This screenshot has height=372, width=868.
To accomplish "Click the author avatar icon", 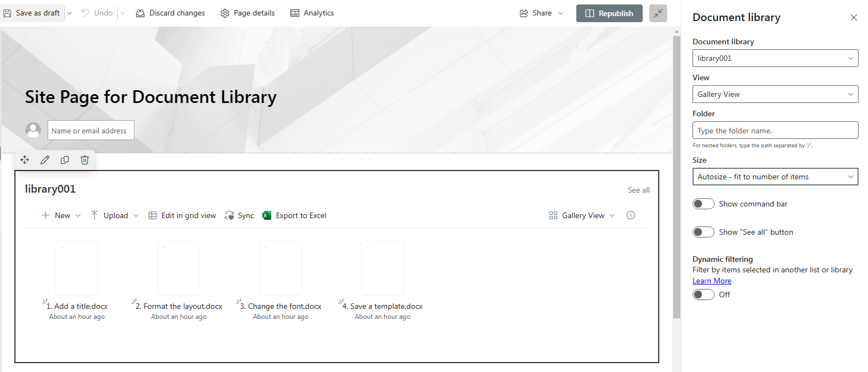I will [33, 130].
